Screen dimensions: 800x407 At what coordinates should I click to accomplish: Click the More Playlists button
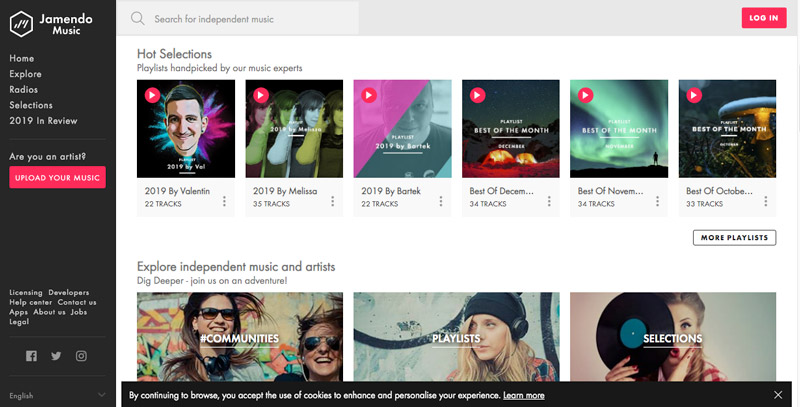click(734, 238)
